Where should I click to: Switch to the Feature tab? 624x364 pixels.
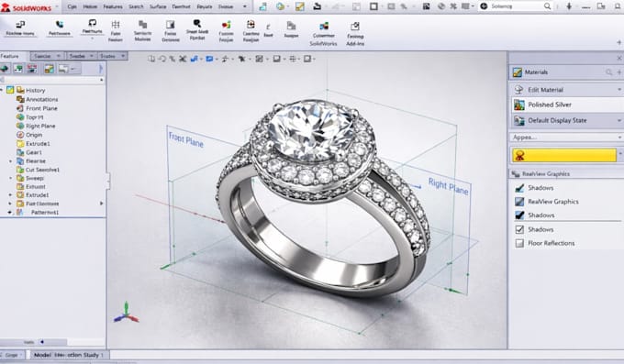pos(9,56)
